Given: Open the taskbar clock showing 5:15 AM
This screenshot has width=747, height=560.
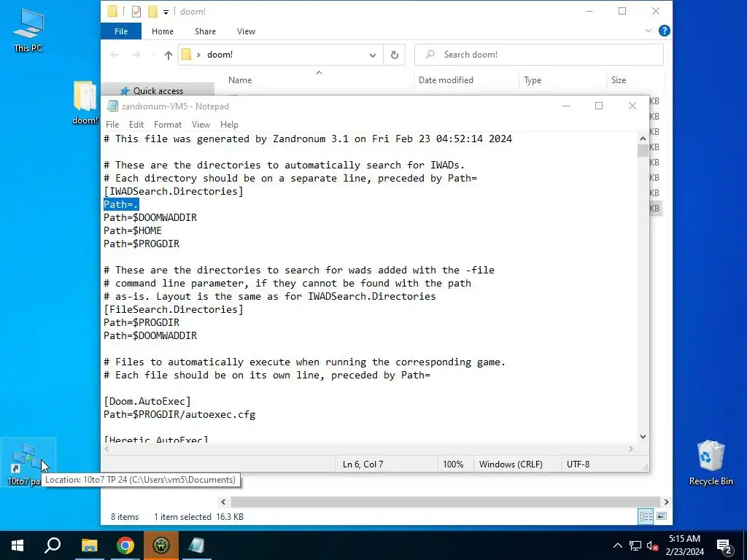Looking at the screenshot, I should 684,545.
